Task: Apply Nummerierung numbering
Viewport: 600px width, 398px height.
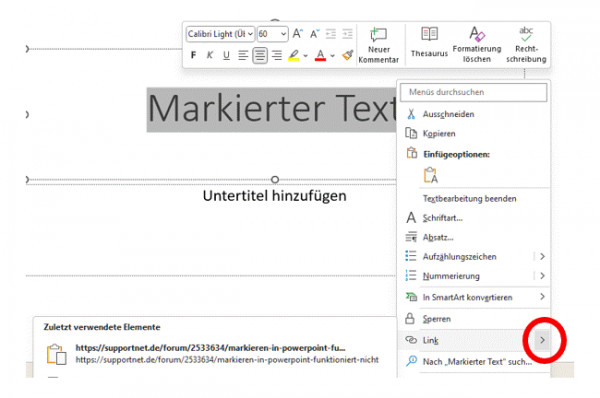Action: pyautogui.click(x=466, y=276)
